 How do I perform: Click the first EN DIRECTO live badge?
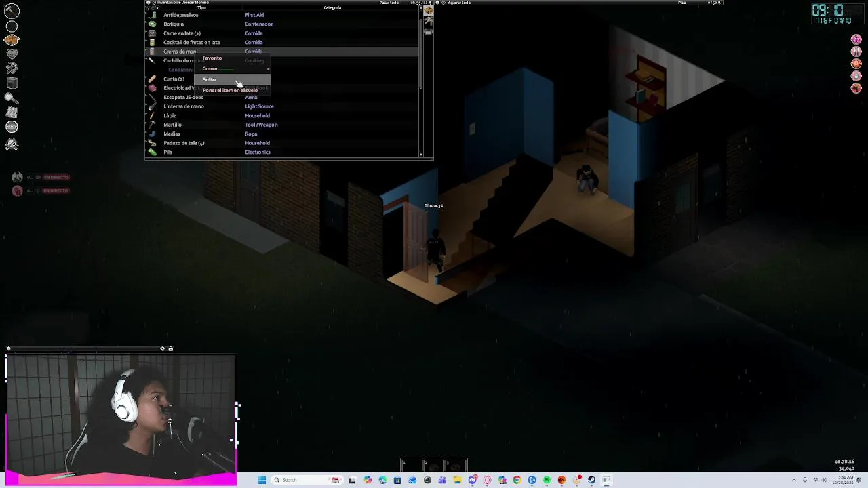56,178
